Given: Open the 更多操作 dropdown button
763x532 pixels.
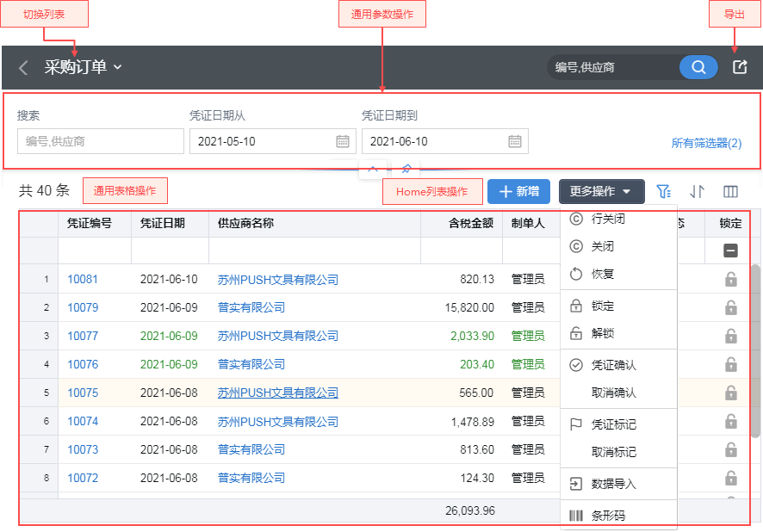Looking at the screenshot, I should (600, 191).
